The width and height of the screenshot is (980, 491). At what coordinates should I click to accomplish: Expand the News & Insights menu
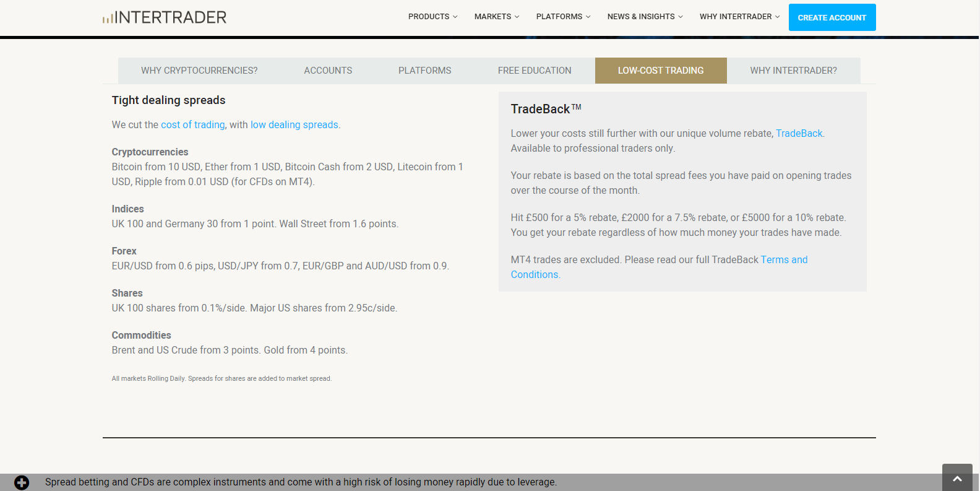coord(645,17)
